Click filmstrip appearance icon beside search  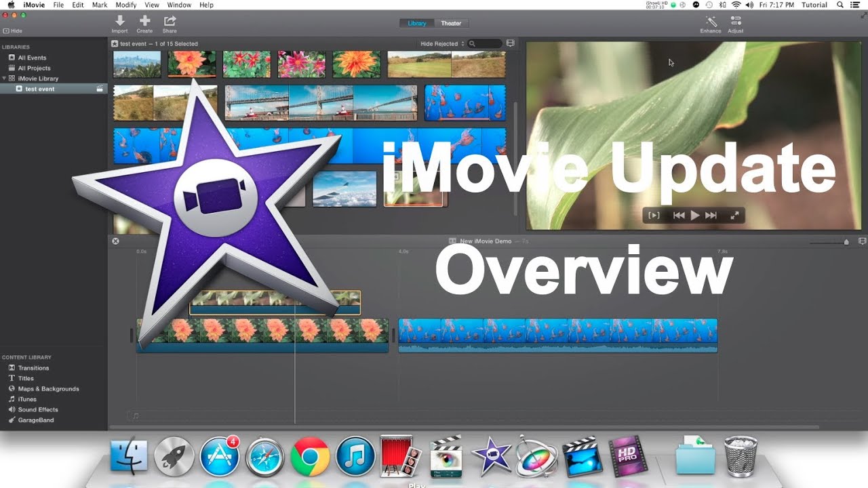click(511, 43)
